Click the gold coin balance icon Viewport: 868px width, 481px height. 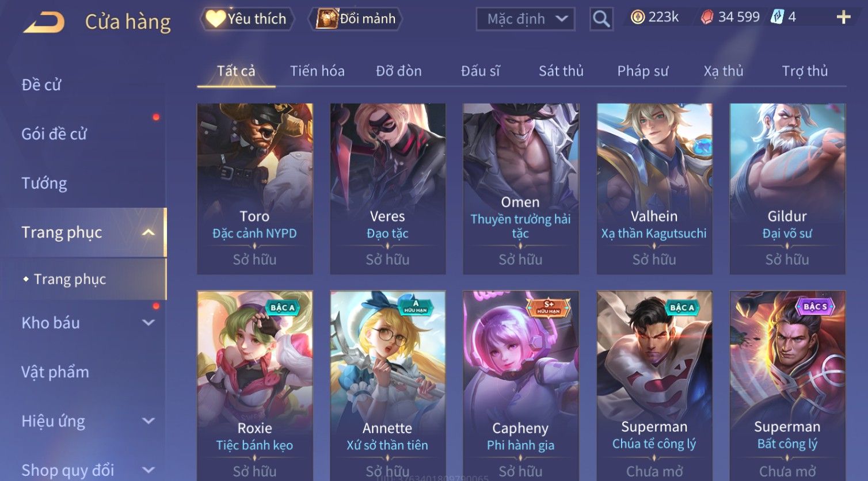(x=637, y=17)
